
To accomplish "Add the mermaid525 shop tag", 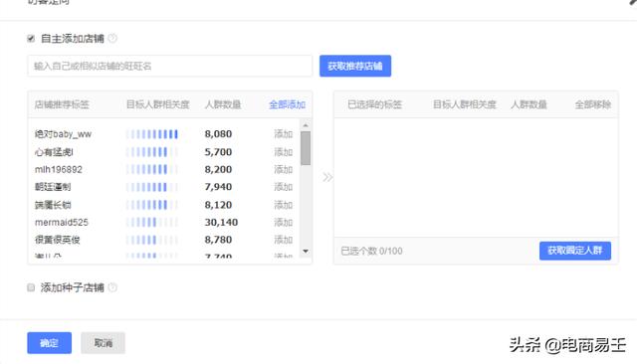I will pyautogui.click(x=283, y=222).
